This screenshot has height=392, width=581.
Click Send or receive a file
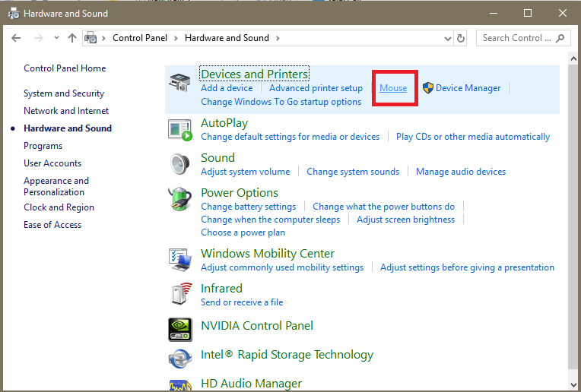click(x=242, y=302)
